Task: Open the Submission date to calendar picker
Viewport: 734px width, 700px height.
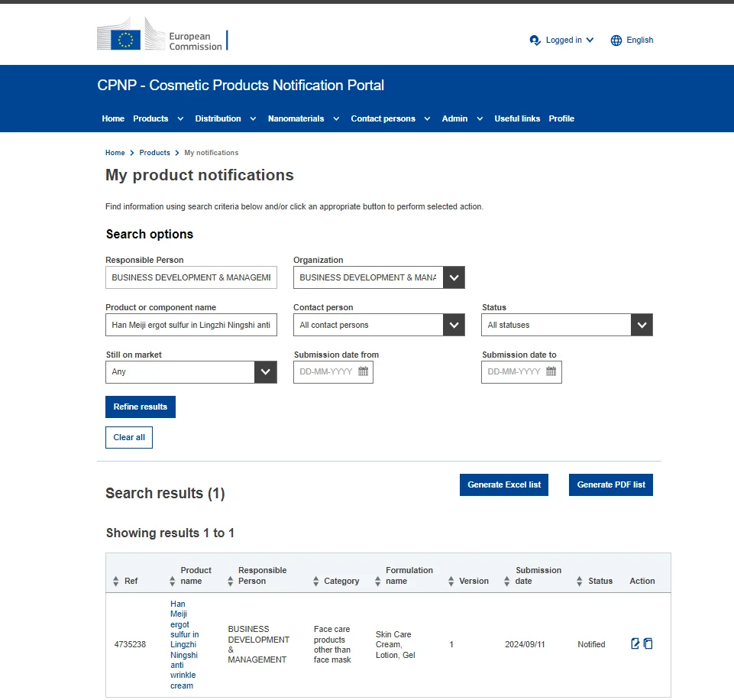Action: click(x=551, y=372)
